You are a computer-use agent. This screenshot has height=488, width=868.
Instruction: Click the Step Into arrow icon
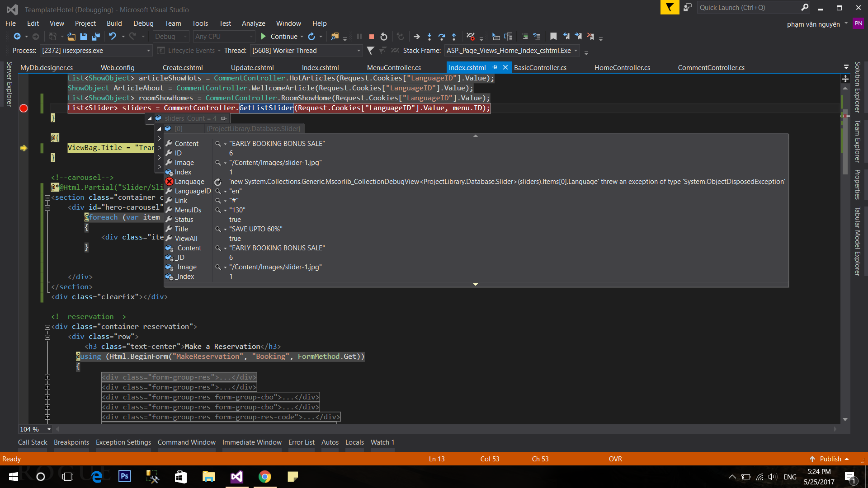pos(429,37)
